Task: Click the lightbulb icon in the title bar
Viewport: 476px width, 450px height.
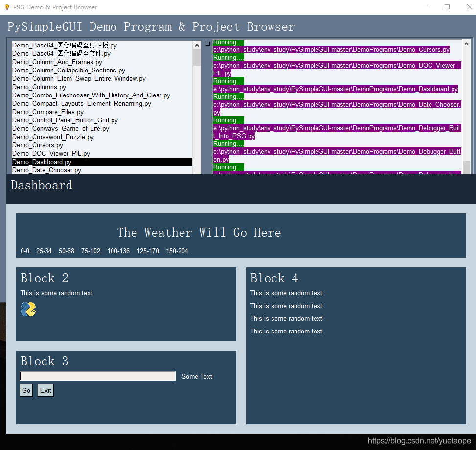Action: (7, 7)
